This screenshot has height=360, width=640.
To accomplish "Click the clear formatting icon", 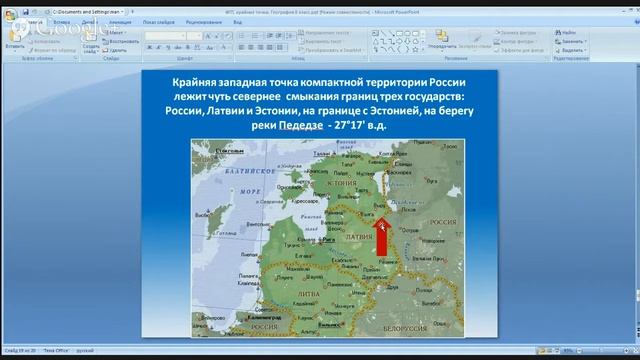I will coord(228,36).
